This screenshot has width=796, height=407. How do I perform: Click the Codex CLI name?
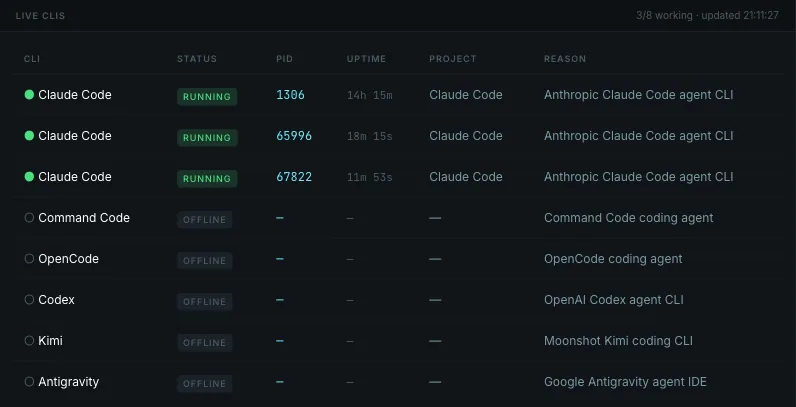[56, 300]
